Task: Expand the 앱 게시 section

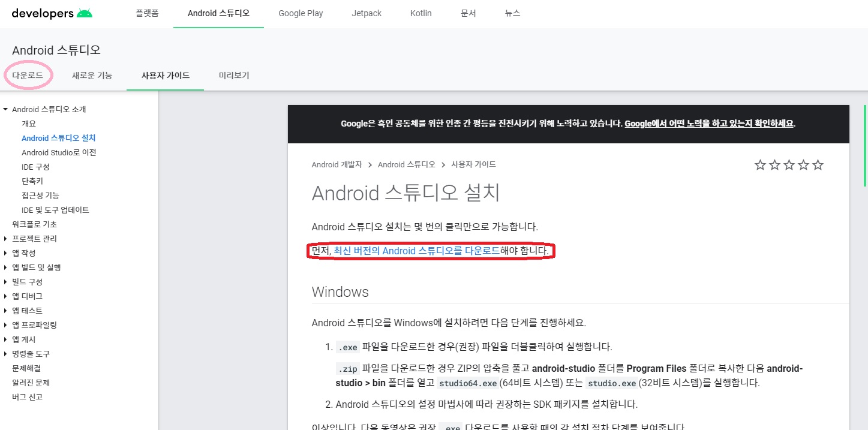Action: (5, 339)
